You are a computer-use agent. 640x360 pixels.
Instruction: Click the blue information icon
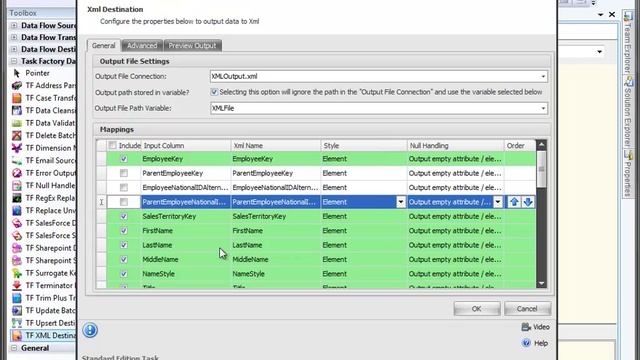[90, 330]
